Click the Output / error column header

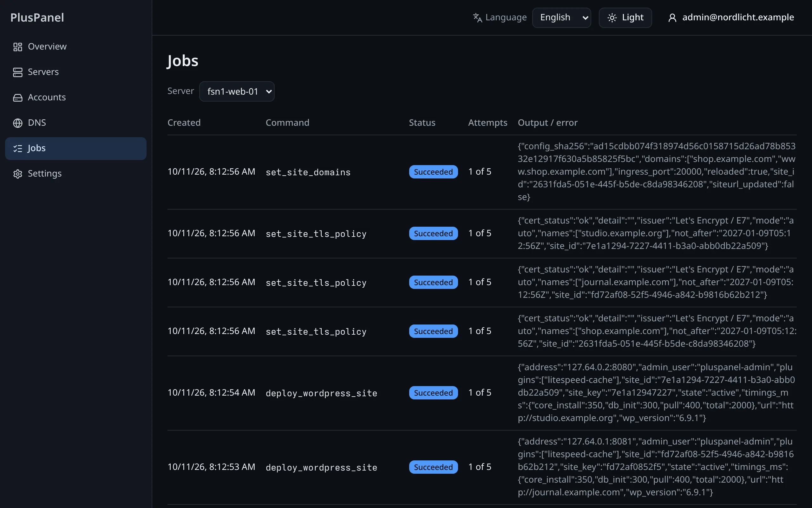click(x=547, y=123)
